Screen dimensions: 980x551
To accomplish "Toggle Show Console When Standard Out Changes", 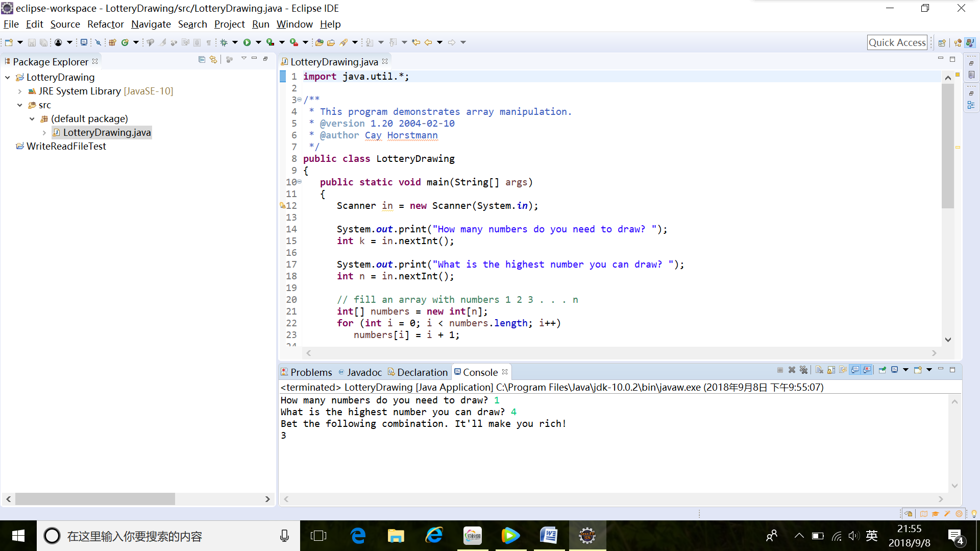I will [x=855, y=370].
